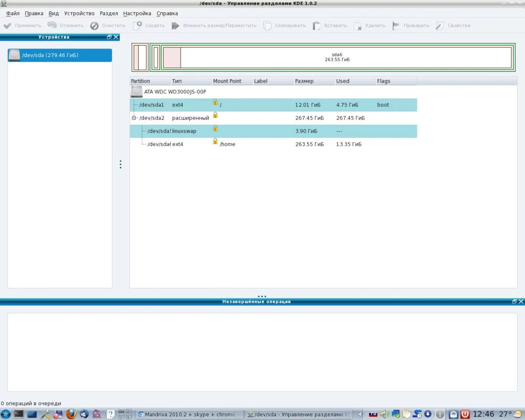Switch to the Mandriva 2010.2 taskbar window
Image resolution: width=525 pixels, height=420 pixels.
tap(189, 414)
